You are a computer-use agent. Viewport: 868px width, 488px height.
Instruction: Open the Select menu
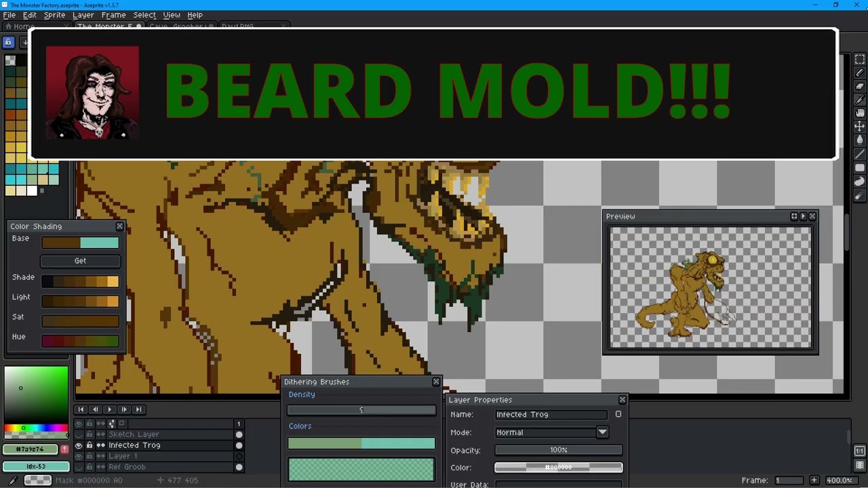tap(144, 15)
